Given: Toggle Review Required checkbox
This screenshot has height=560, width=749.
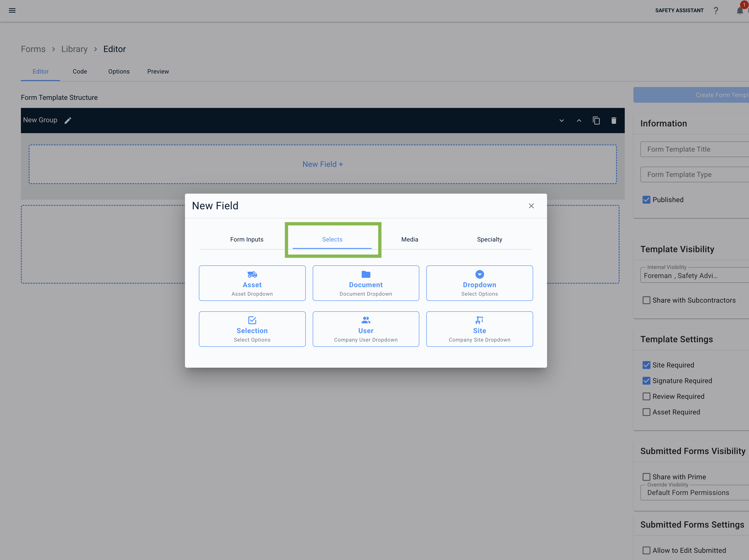Looking at the screenshot, I should (646, 396).
